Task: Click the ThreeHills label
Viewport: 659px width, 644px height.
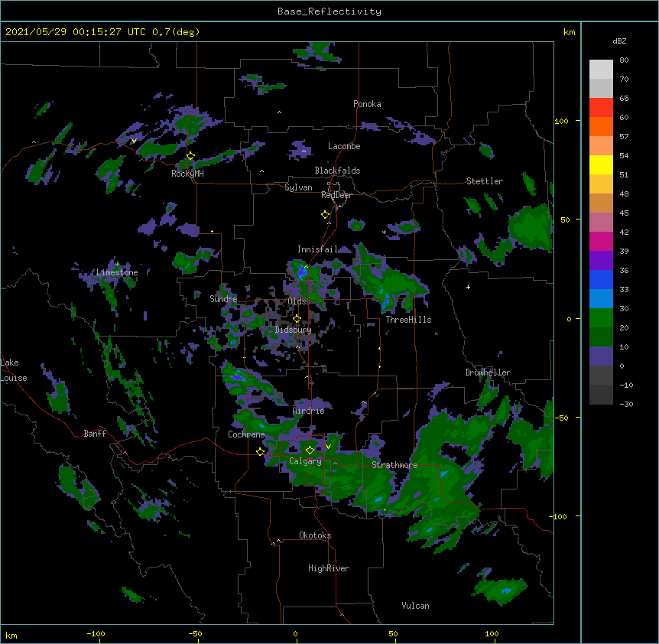Action: pyautogui.click(x=408, y=320)
